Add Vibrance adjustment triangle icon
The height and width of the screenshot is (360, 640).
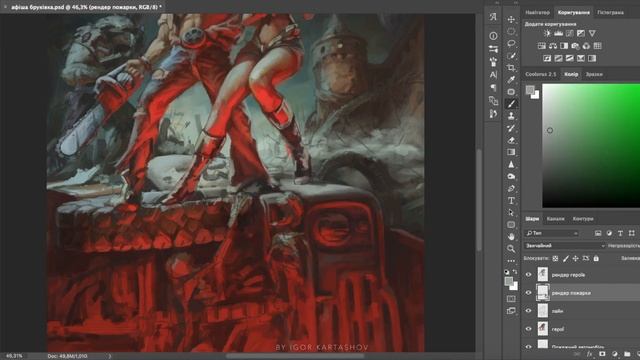(x=592, y=33)
